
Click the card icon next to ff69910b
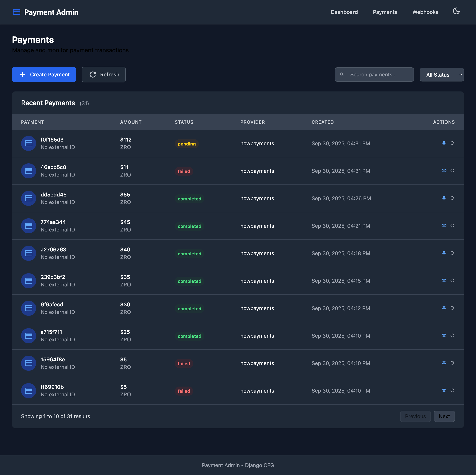pyautogui.click(x=28, y=391)
